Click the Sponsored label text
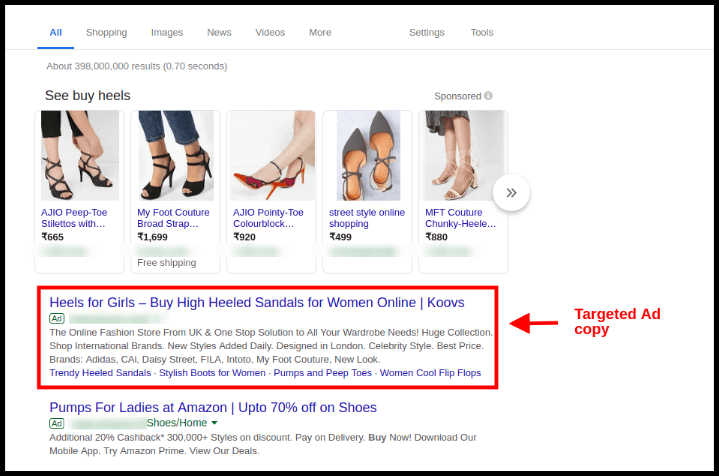 (x=458, y=96)
